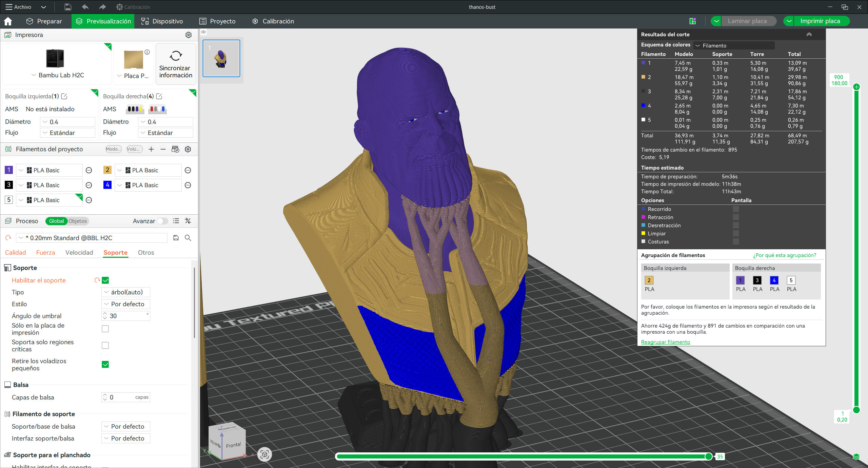
Task: Go to the home screen icon
Action: pos(8,21)
